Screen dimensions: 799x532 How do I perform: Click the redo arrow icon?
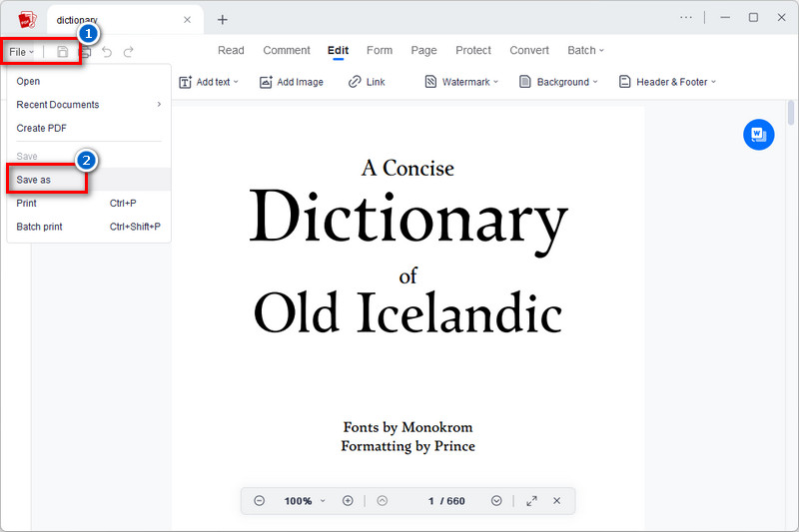128,52
